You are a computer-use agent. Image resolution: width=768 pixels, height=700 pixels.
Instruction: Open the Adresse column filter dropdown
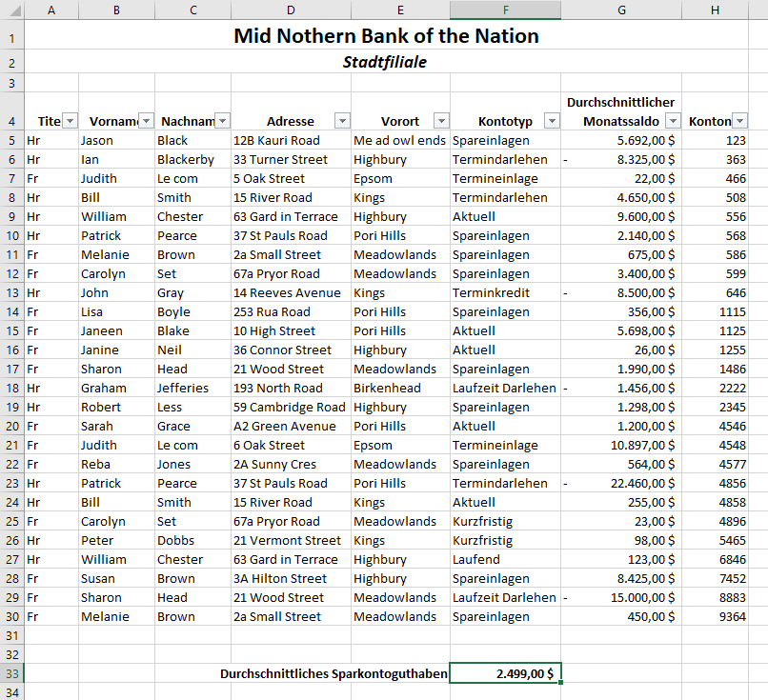pos(343,120)
